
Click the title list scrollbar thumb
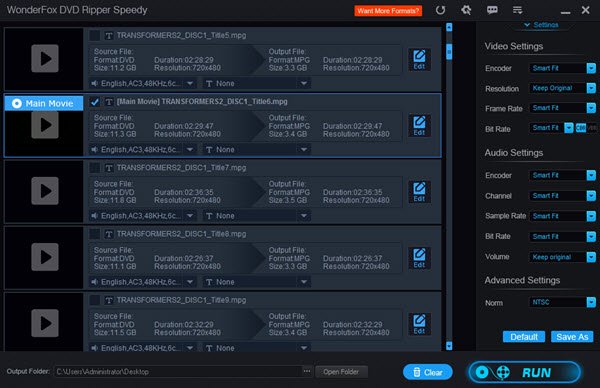(x=449, y=52)
